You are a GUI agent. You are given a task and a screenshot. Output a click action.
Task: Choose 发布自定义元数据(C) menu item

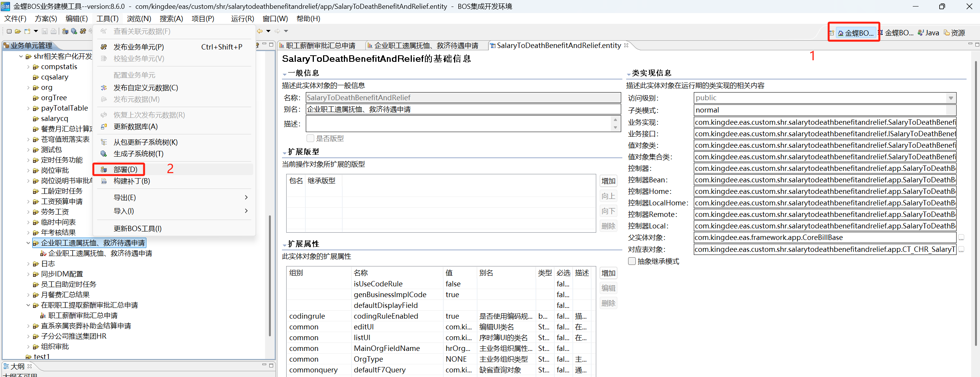coord(174,88)
